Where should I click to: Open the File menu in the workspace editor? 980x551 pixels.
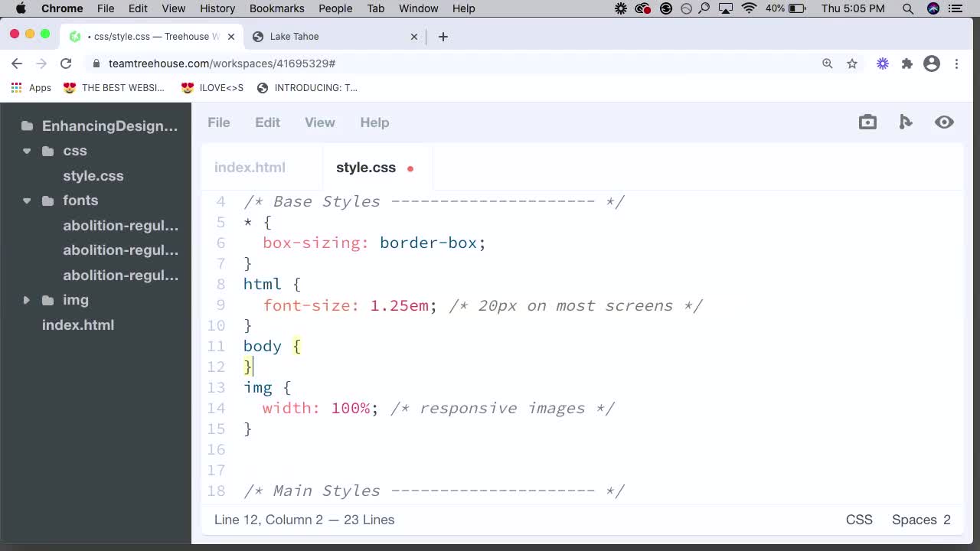pos(218,122)
